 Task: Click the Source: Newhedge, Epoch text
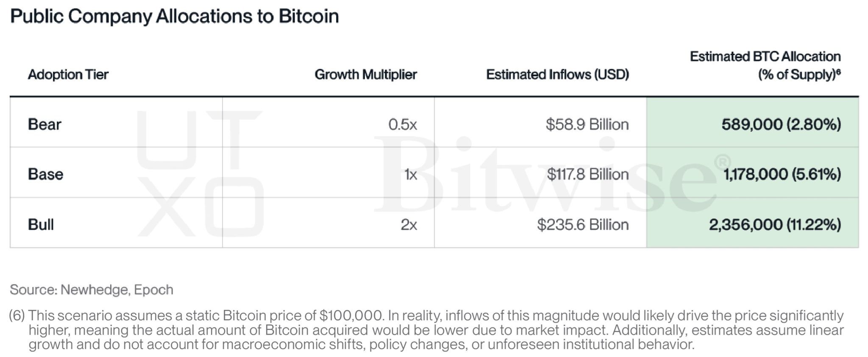pyautogui.click(x=92, y=290)
